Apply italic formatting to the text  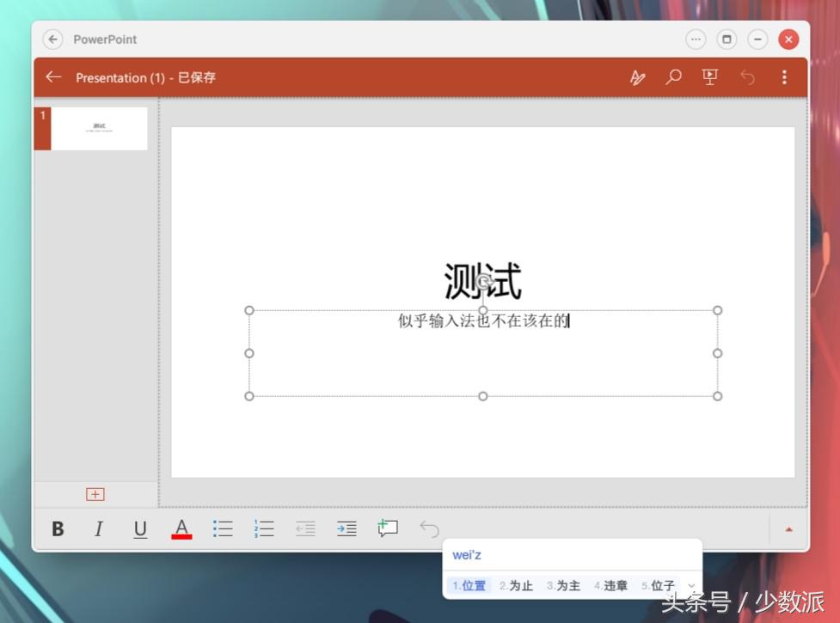point(98,528)
